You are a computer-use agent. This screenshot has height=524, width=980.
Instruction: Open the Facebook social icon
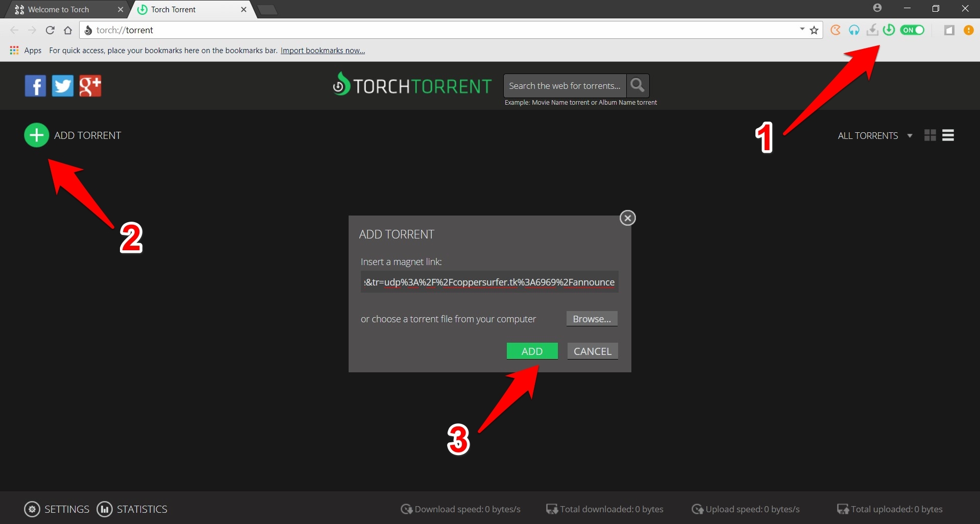[35, 86]
